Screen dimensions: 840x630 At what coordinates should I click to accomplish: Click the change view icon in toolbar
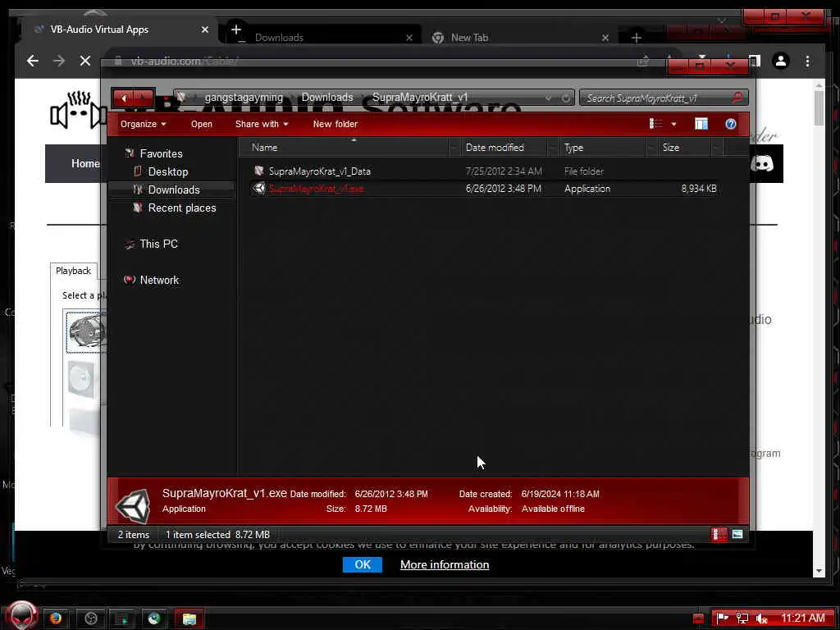pyautogui.click(x=655, y=124)
